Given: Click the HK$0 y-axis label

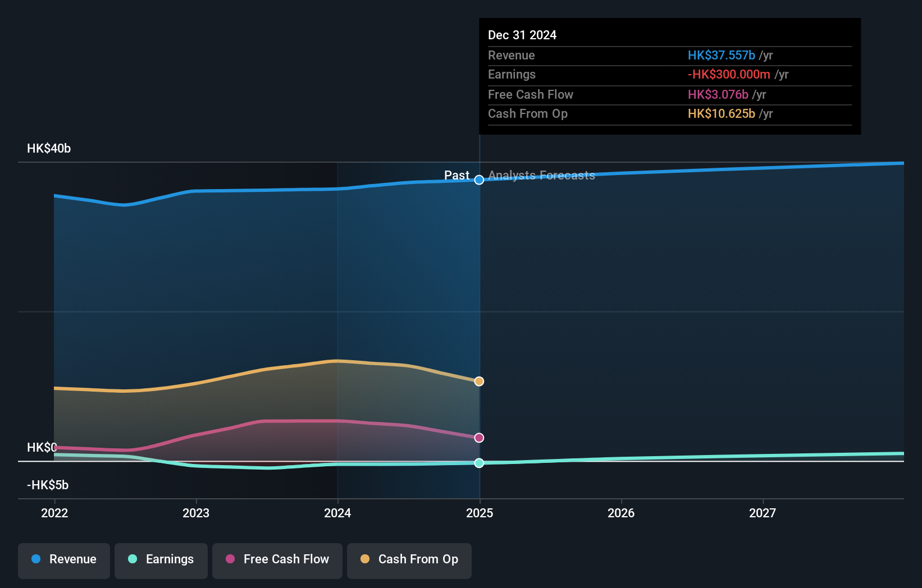Looking at the screenshot, I should (x=42, y=448).
